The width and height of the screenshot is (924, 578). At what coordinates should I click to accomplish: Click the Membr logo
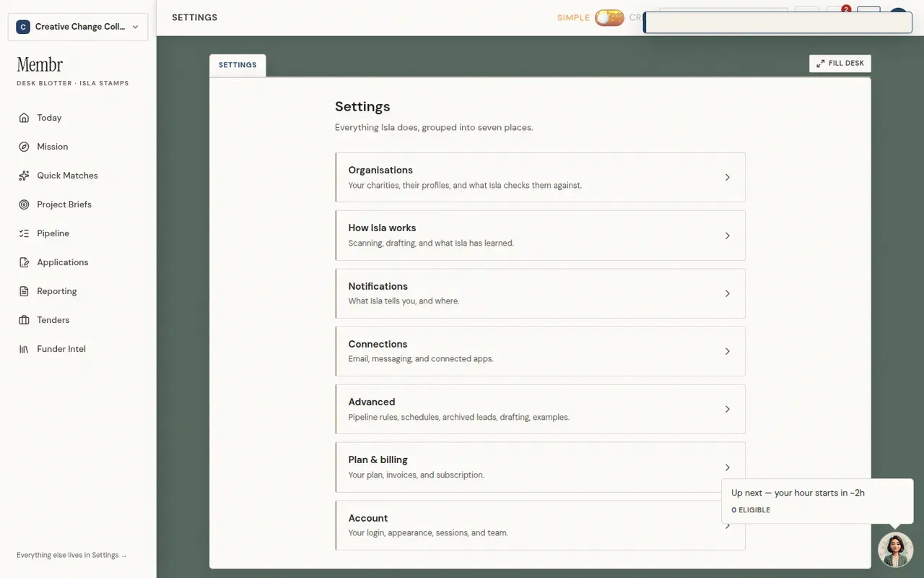40,65
